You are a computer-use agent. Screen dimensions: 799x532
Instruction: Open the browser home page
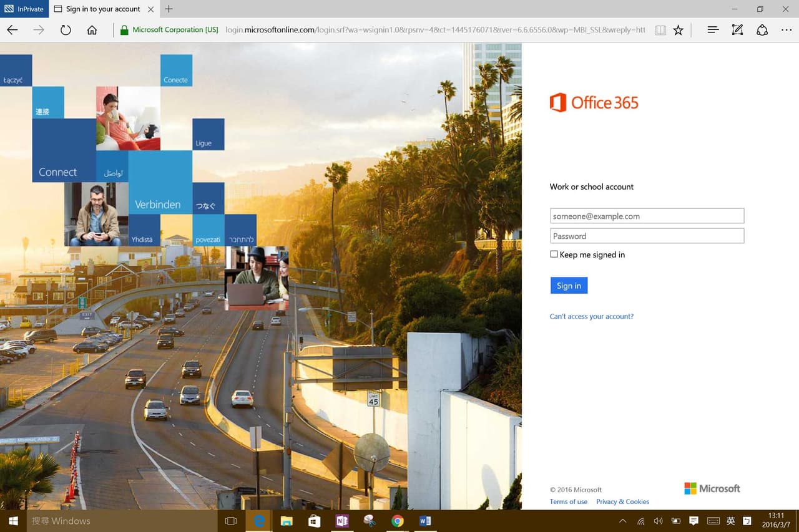click(x=92, y=30)
